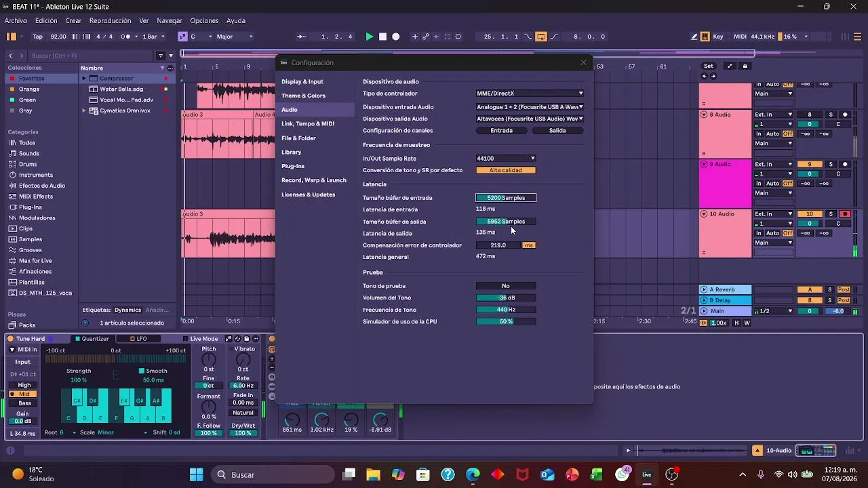The width and height of the screenshot is (868, 488).
Task: Start playback with the transport Play button
Action: point(370,37)
